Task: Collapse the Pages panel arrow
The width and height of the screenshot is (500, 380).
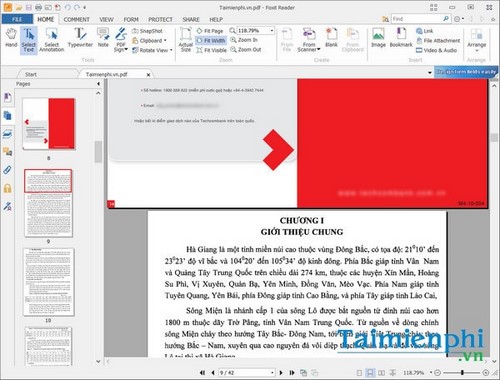Action: [x=98, y=84]
